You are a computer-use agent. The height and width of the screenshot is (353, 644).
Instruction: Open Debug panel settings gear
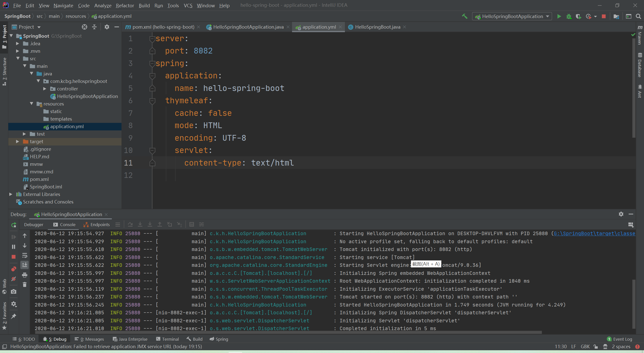[x=621, y=214]
